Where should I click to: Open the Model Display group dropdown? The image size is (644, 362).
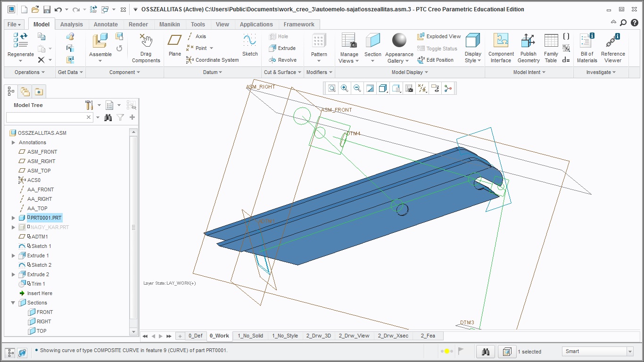click(x=410, y=72)
